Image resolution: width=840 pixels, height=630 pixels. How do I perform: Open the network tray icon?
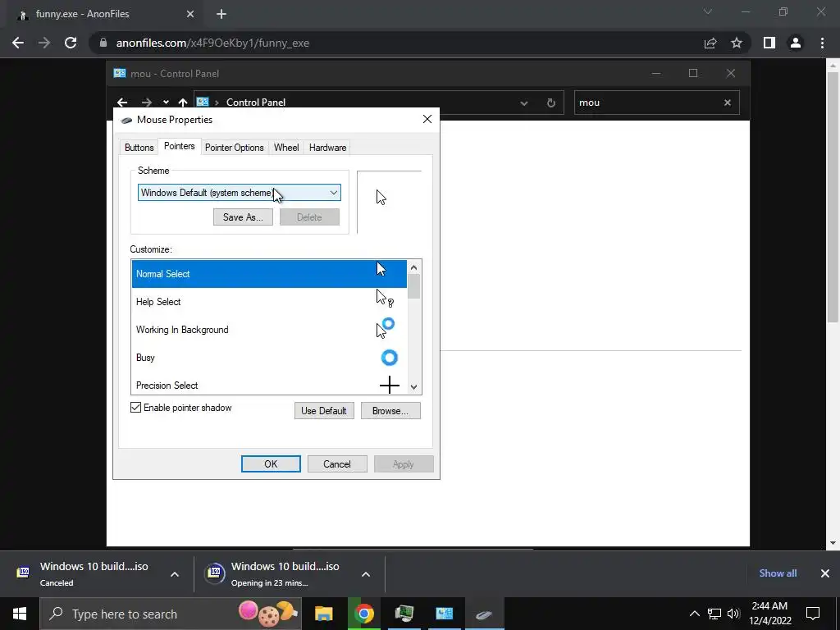point(714,614)
